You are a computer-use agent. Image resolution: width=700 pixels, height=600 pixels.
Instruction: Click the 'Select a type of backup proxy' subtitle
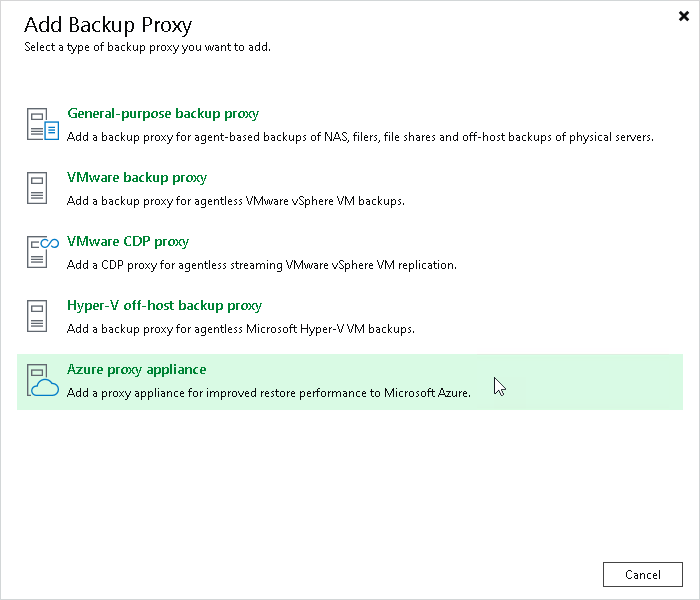click(x=147, y=47)
